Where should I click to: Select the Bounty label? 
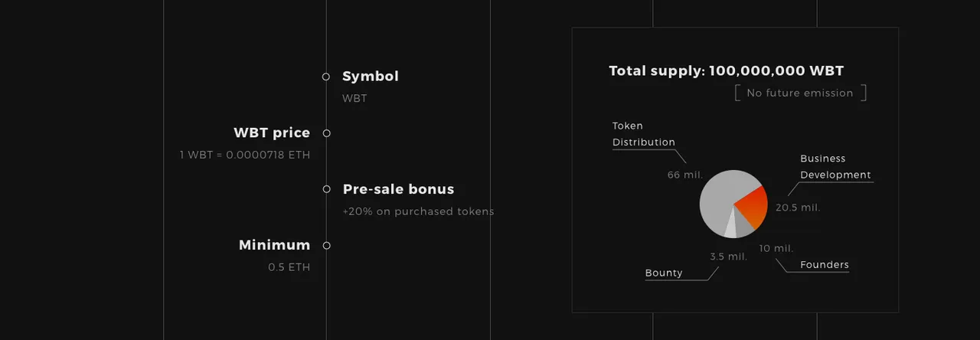tap(664, 273)
